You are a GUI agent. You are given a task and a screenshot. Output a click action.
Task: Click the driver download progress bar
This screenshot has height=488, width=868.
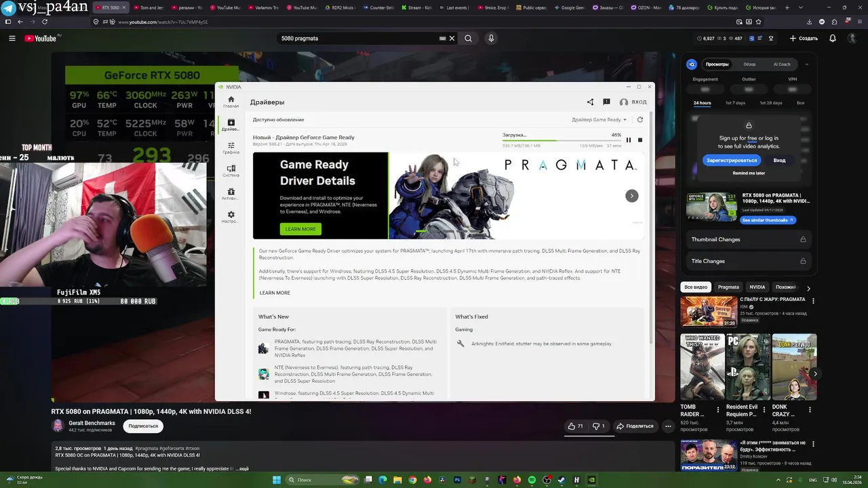point(561,140)
